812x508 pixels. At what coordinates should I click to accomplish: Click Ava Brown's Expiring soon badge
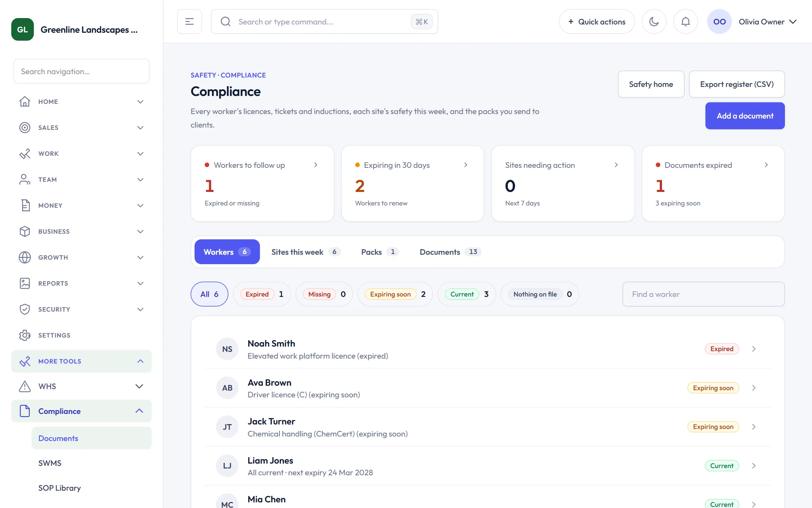(x=713, y=388)
